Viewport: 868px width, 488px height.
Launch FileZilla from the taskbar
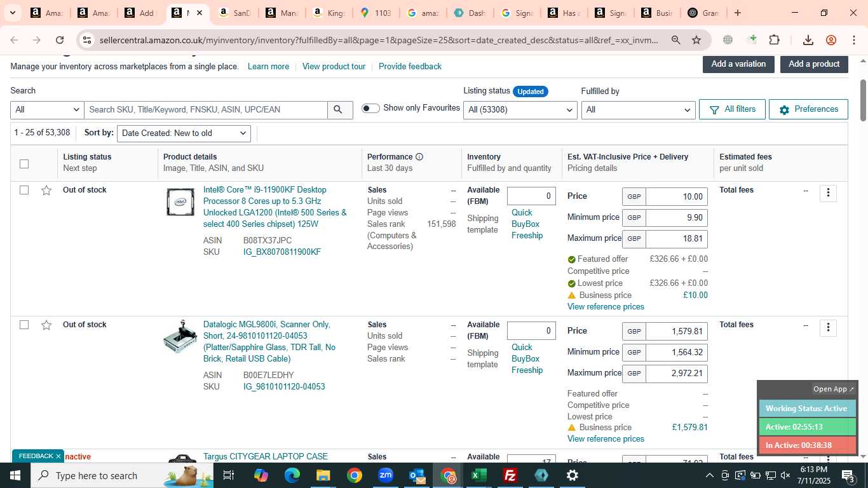coord(510,475)
